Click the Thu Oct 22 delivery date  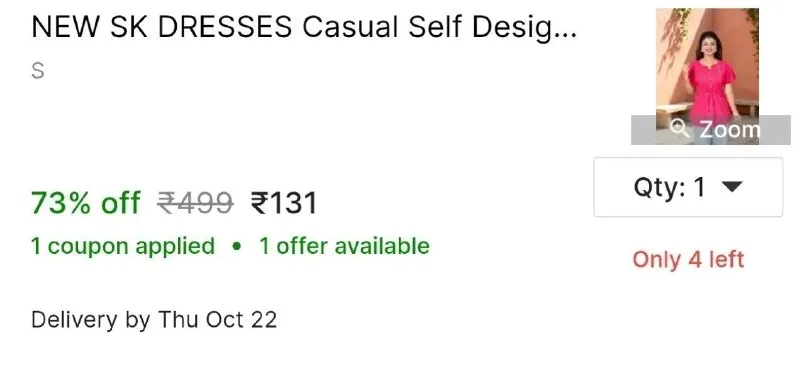pos(218,320)
